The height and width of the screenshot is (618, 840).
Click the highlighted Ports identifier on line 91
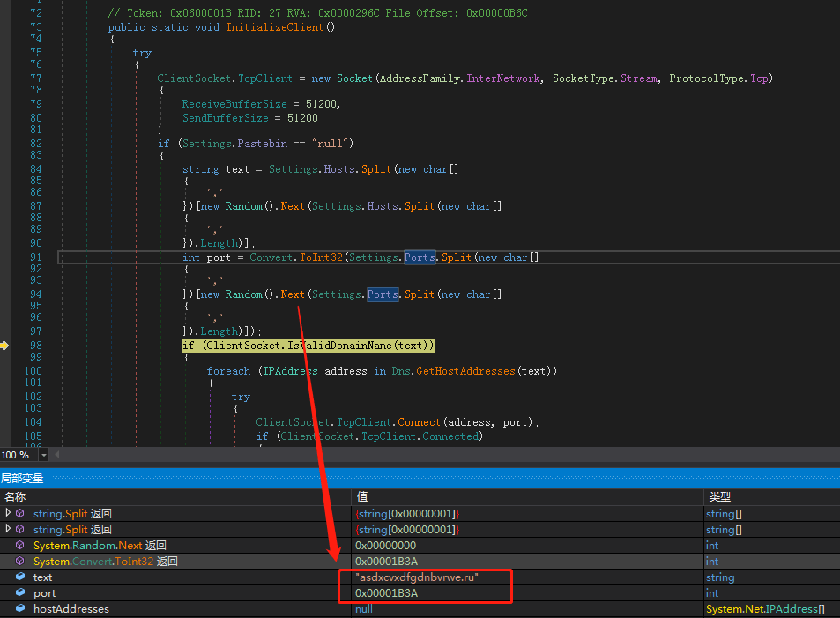[420, 257]
